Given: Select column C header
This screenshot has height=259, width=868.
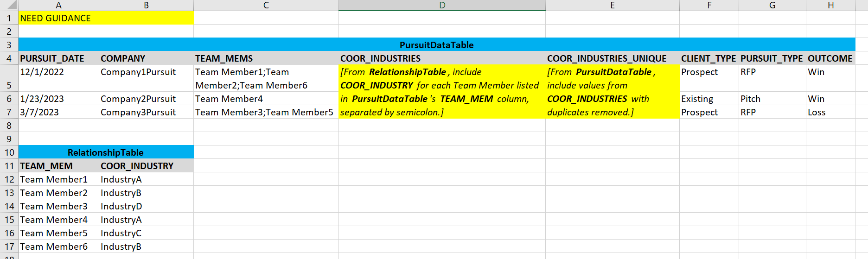Looking at the screenshot, I should click(266, 5).
